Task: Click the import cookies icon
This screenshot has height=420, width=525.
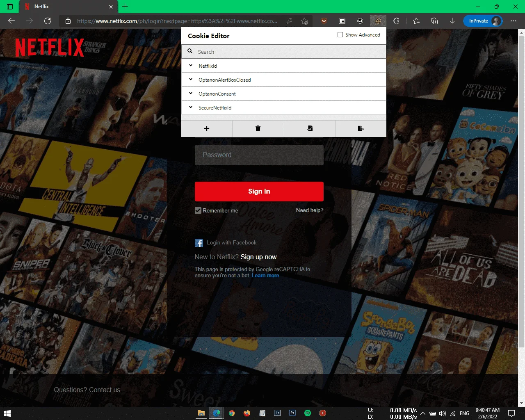Action: click(x=310, y=128)
